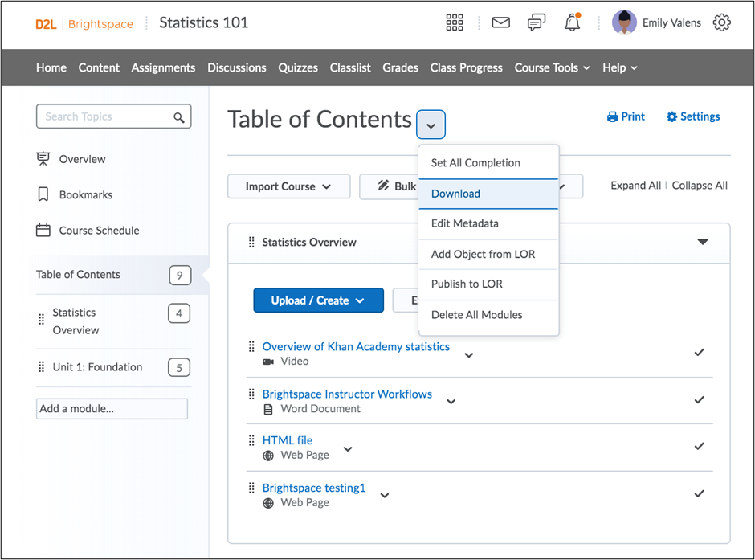Click the video camera icon under Khan Academy topic

point(268,362)
